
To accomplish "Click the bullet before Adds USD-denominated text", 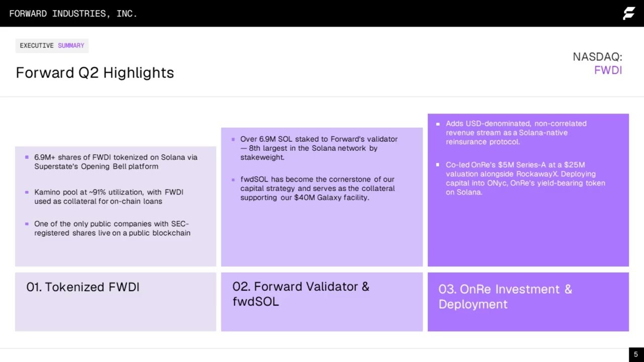I will 438,124.
